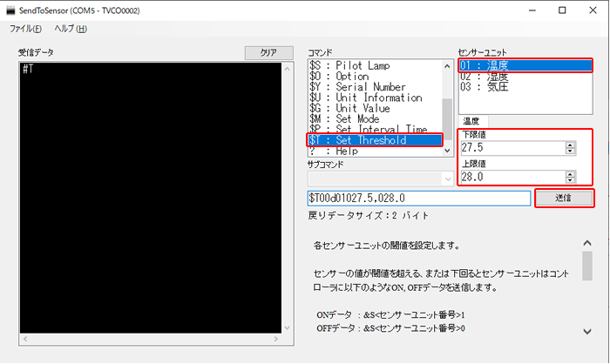
Task: Increase the 上限値 value with up arrow
Action: coord(570,174)
